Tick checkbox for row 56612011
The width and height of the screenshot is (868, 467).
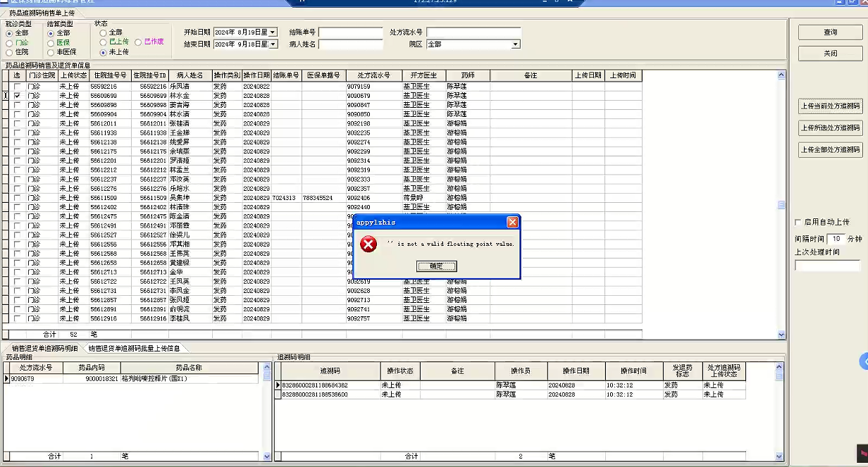[x=18, y=124]
